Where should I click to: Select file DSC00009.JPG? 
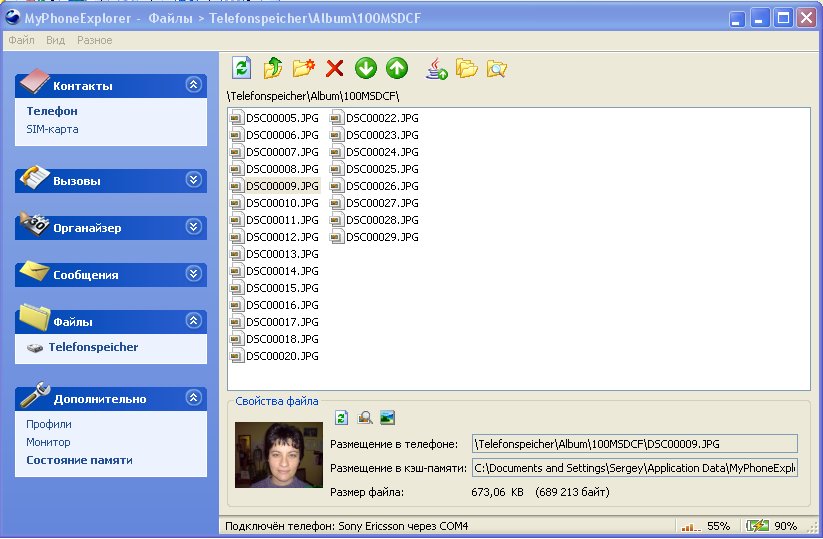[275, 186]
